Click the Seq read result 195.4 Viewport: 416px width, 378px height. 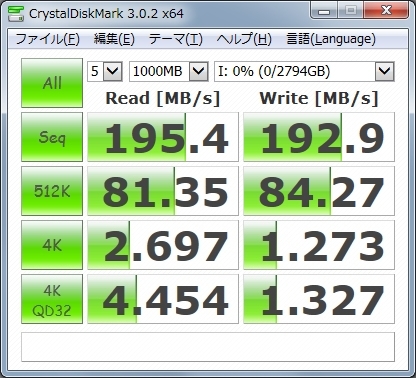[163, 137]
